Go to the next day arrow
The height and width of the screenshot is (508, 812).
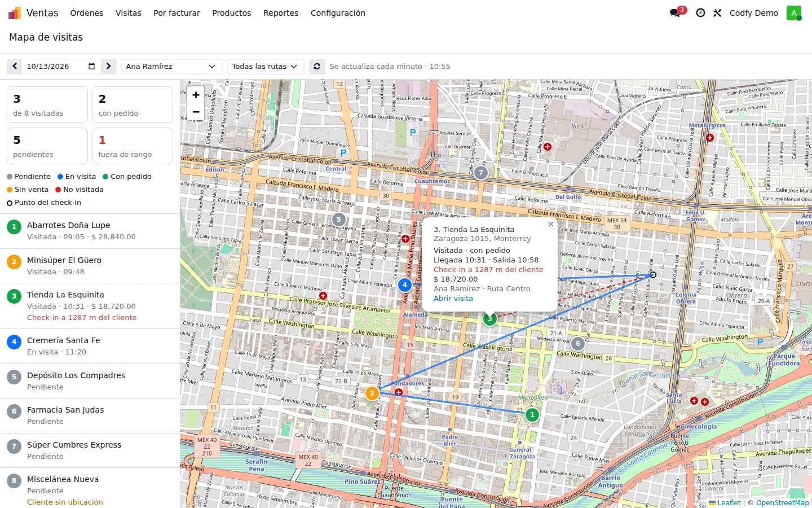click(x=109, y=66)
